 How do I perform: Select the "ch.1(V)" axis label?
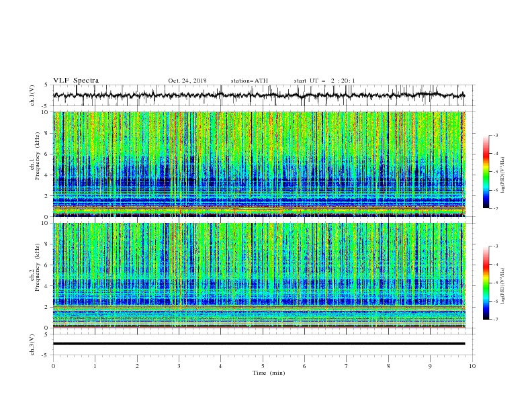tap(32, 95)
